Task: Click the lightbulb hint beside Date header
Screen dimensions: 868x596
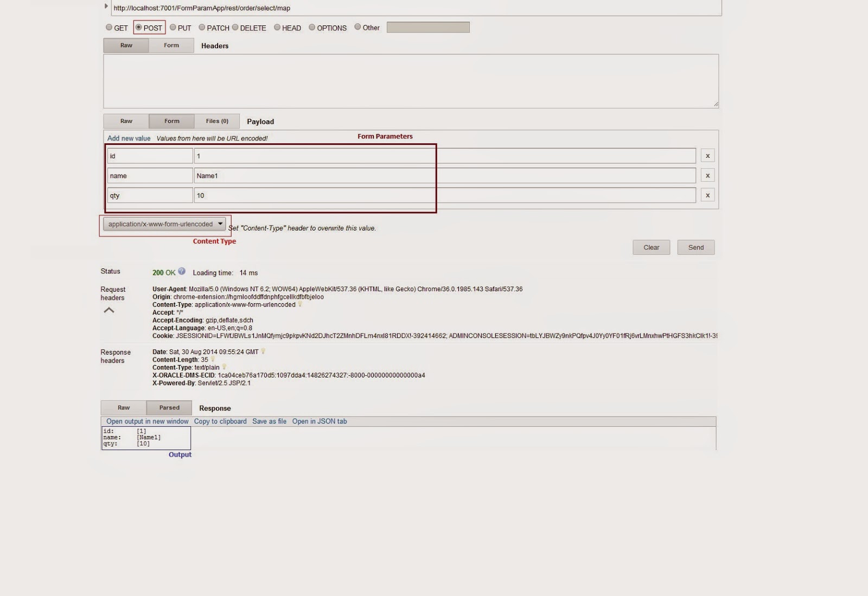Action: [263, 351]
